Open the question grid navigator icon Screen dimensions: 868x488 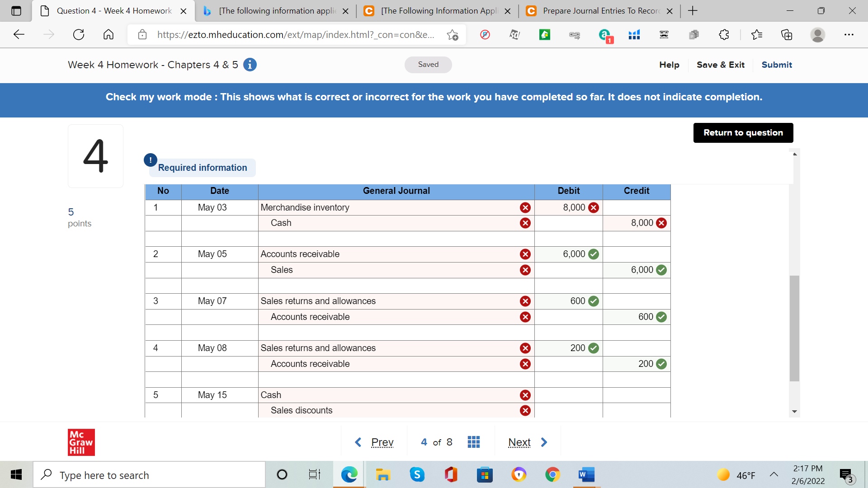(473, 442)
